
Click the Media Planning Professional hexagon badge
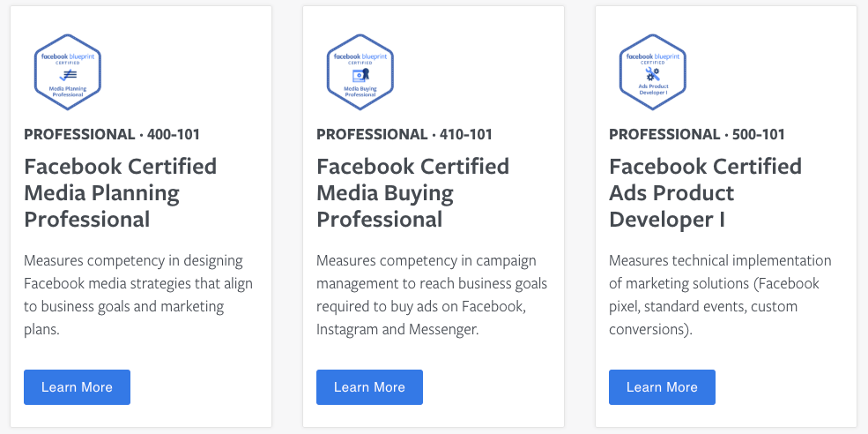pyautogui.click(x=68, y=72)
